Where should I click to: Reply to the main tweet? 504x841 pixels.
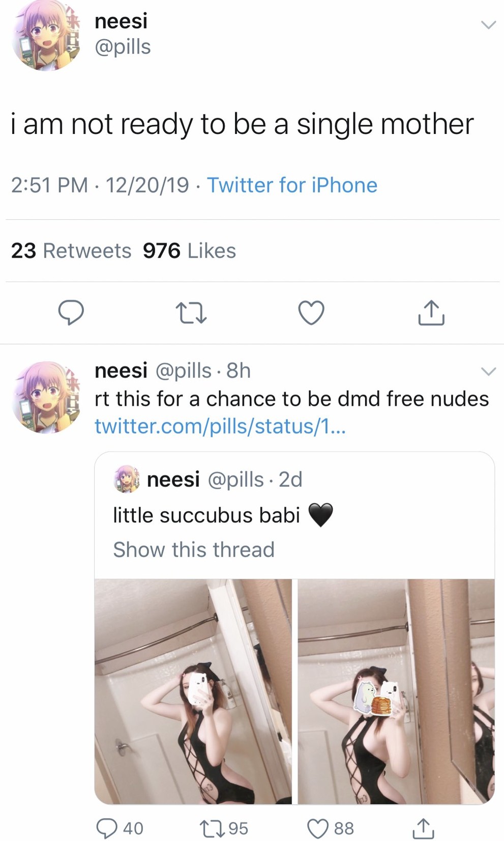point(71,313)
